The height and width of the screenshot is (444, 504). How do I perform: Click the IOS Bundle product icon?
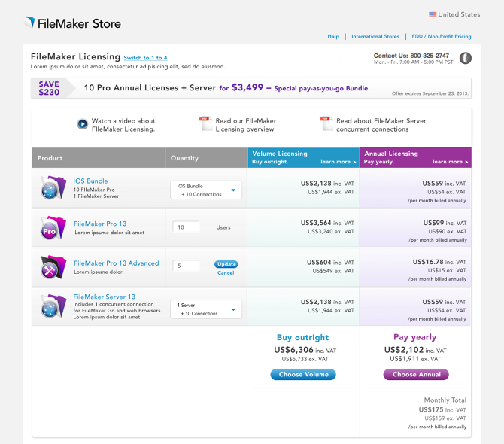[53, 188]
